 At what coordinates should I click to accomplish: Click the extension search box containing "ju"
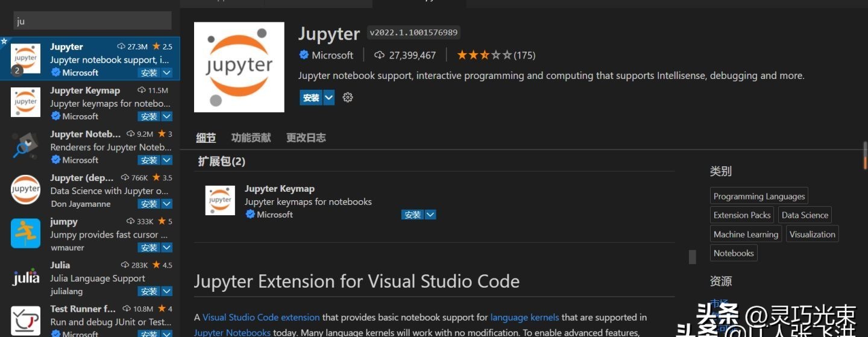coord(93,21)
